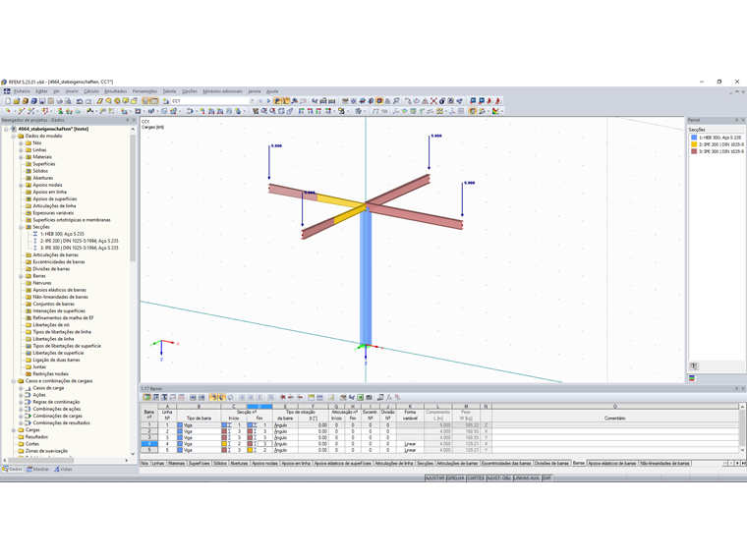
Task: Toggle GRELHA grid in status bar
Action: (456, 477)
